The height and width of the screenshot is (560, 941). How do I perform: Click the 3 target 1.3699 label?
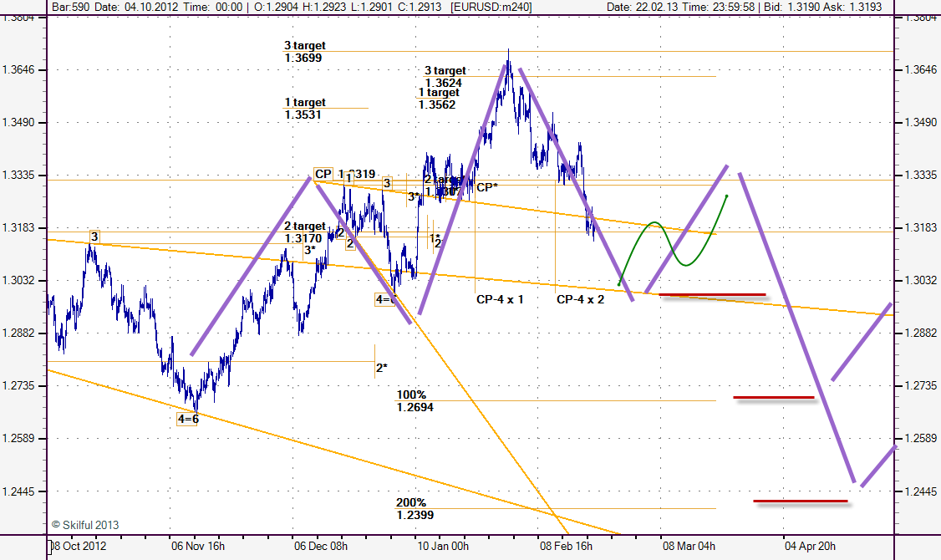[304, 52]
